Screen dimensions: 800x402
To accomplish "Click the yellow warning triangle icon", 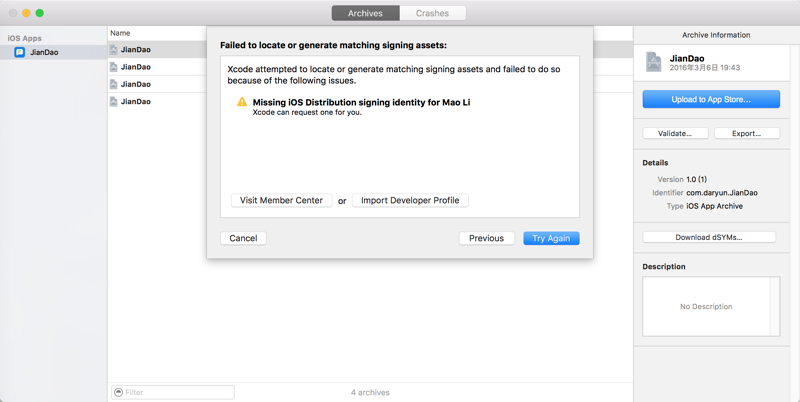I will [242, 102].
